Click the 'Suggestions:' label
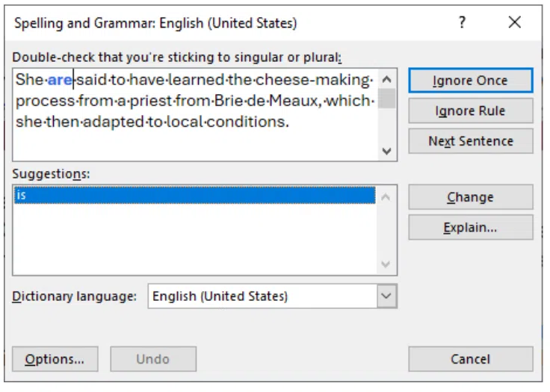The width and height of the screenshot is (550, 392). [x=52, y=174]
